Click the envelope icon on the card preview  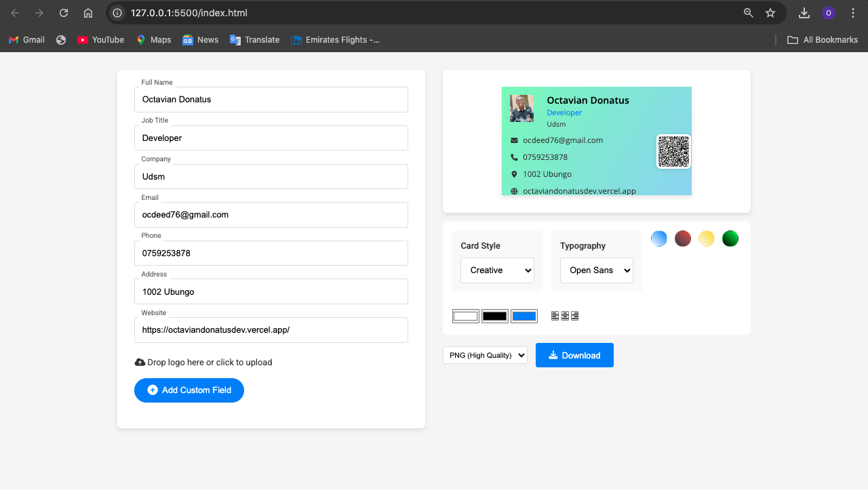tap(514, 140)
